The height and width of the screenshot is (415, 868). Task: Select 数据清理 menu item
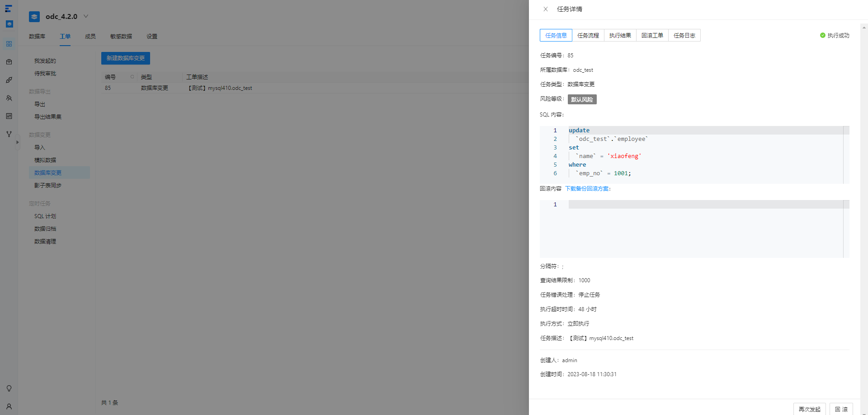tap(45, 242)
